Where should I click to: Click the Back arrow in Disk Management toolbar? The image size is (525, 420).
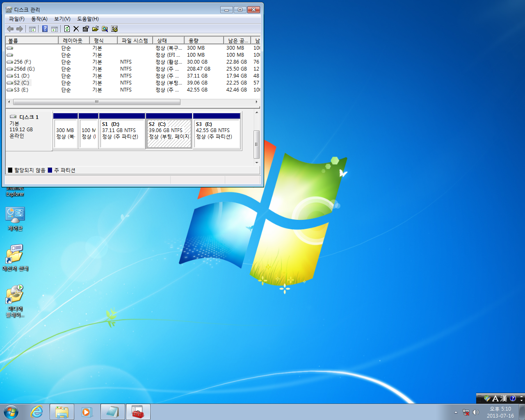coord(10,29)
